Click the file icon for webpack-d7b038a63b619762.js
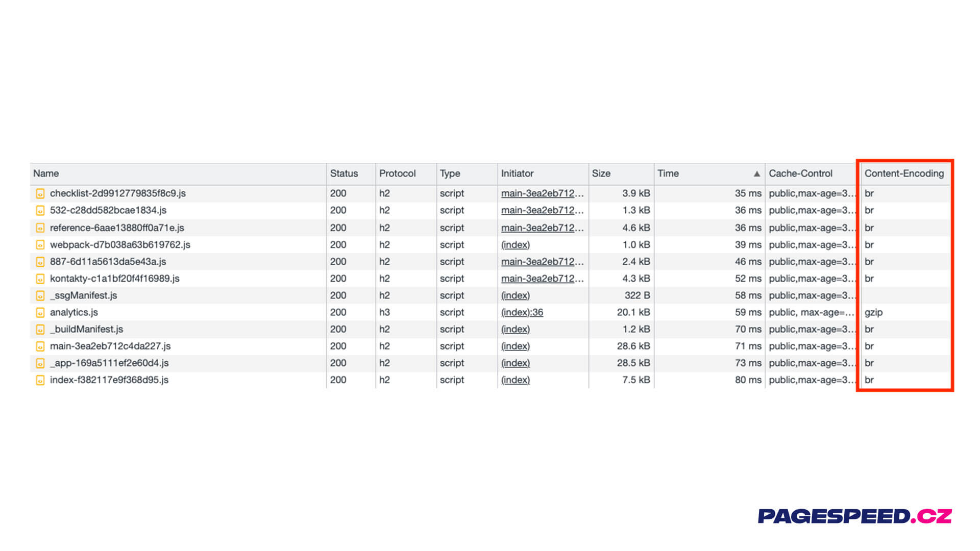 (x=40, y=245)
